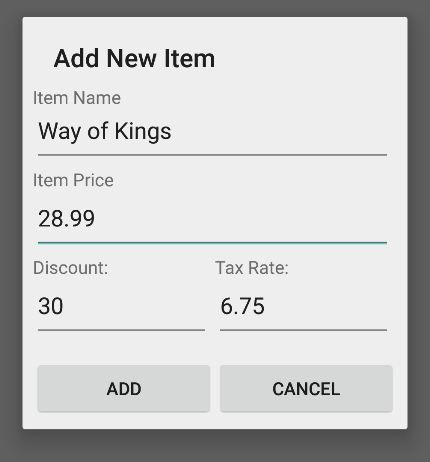The image size is (430, 462).
Task: Click on the 6.75 tax value
Action: [x=242, y=306]
